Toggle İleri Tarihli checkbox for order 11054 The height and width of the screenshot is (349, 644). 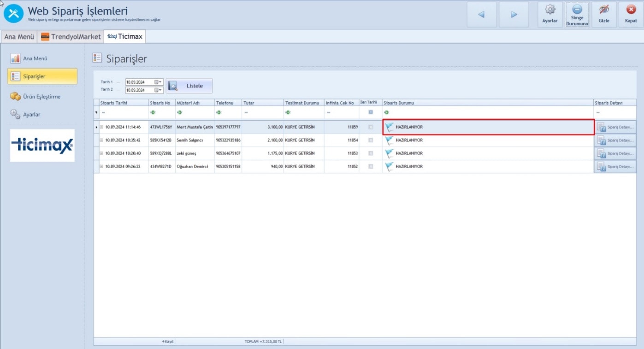pyautogui.click(x=371, y=140)
